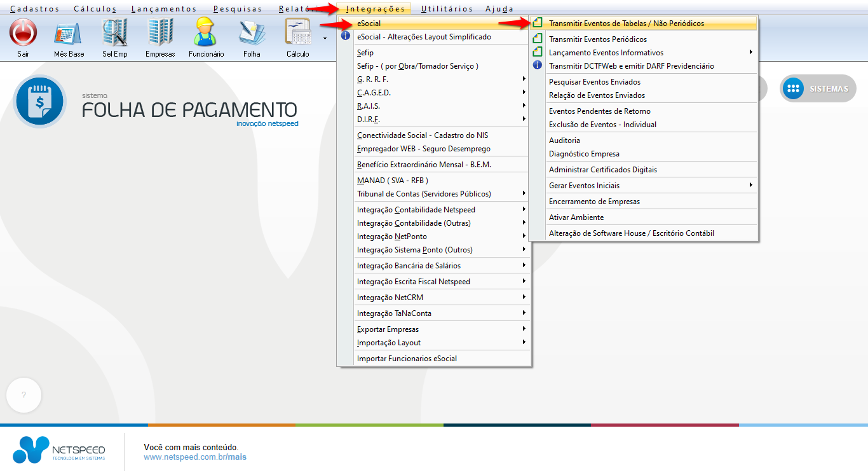The width and height of the screenshot is (868, 475).
Task: Click the Netspeed logo in the footer
Action: tap(59, 450)
